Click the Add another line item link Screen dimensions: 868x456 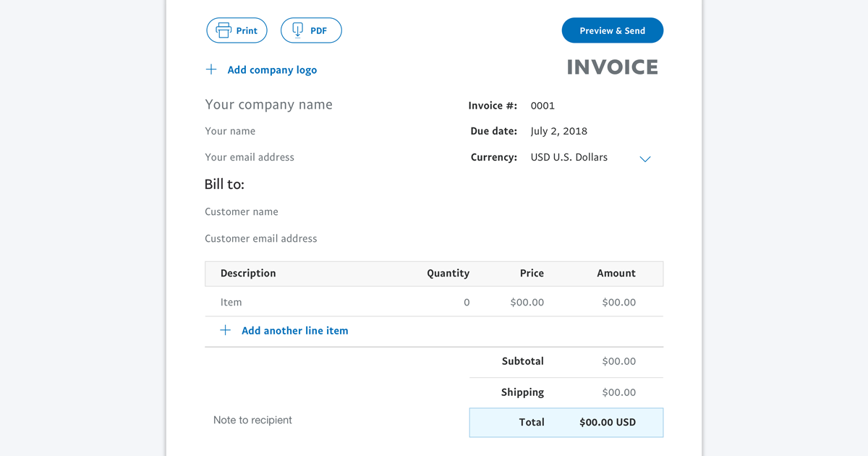click(x=294, y=330)
